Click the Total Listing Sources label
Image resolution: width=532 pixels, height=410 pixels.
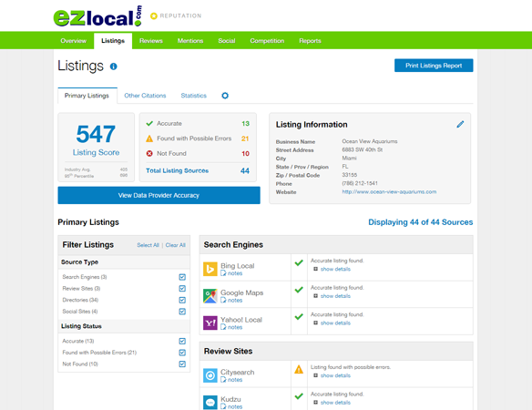coord(177,170)
